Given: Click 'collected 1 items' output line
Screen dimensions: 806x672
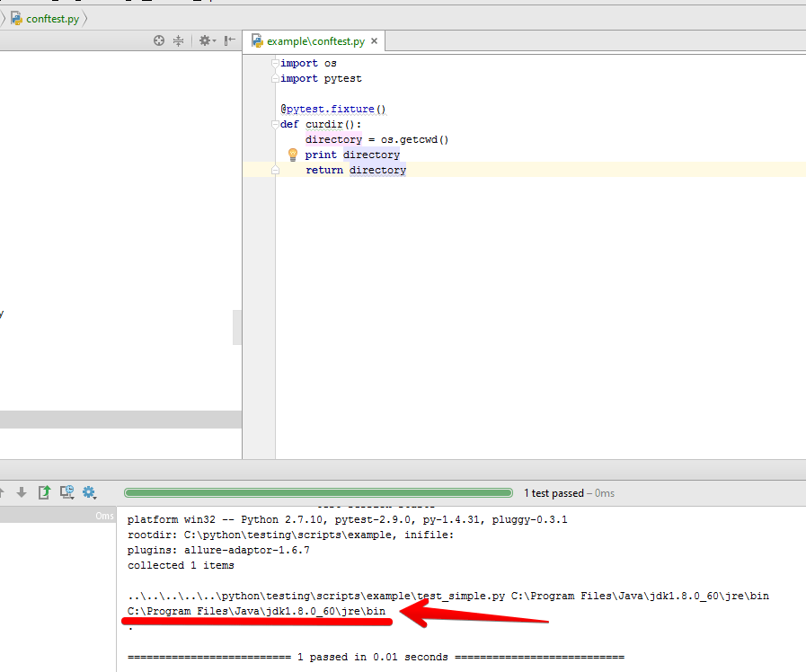Looking at the screenshot, I should (181, 566).
